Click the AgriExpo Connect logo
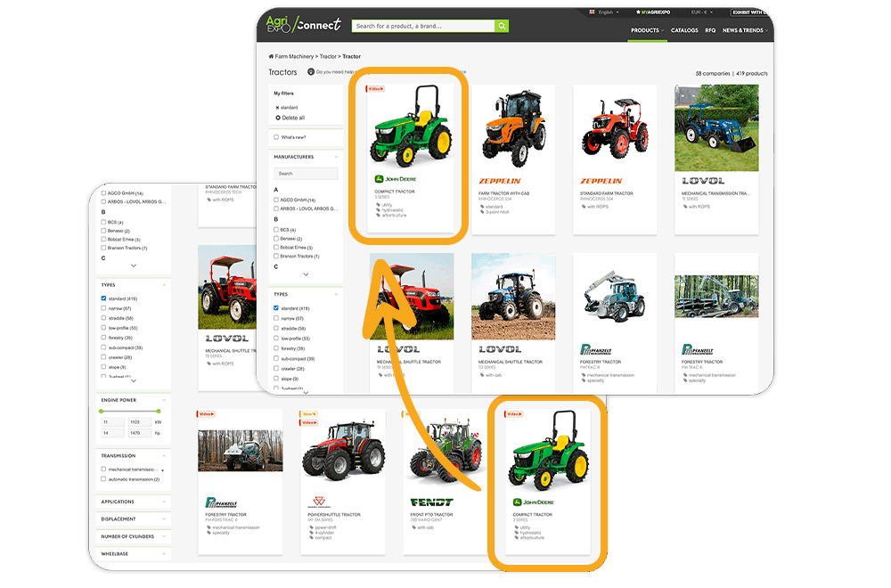This screenshot has height=588, width=891. pyautogui.click(x=304, y=25)
